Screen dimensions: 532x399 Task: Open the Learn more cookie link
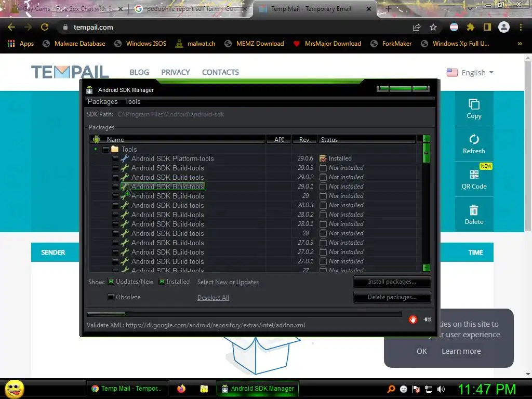(x=461, y=351)
